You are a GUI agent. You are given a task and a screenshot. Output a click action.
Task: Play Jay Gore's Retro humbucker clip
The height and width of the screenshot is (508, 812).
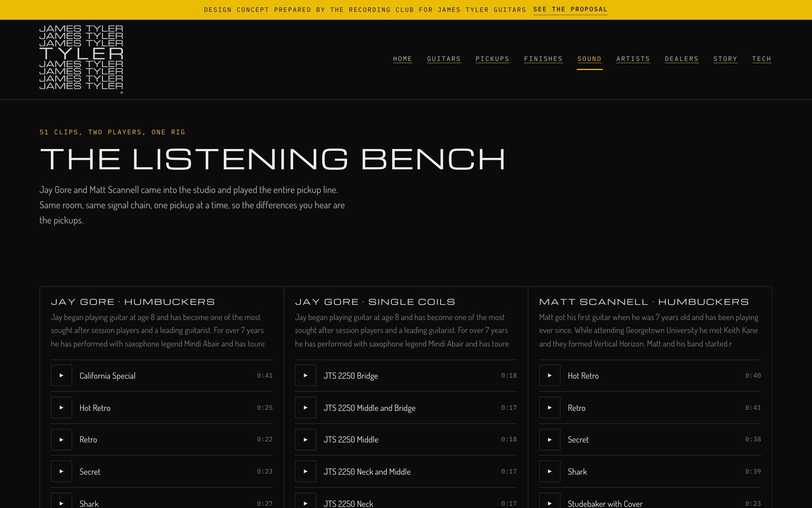pos(61,440)
